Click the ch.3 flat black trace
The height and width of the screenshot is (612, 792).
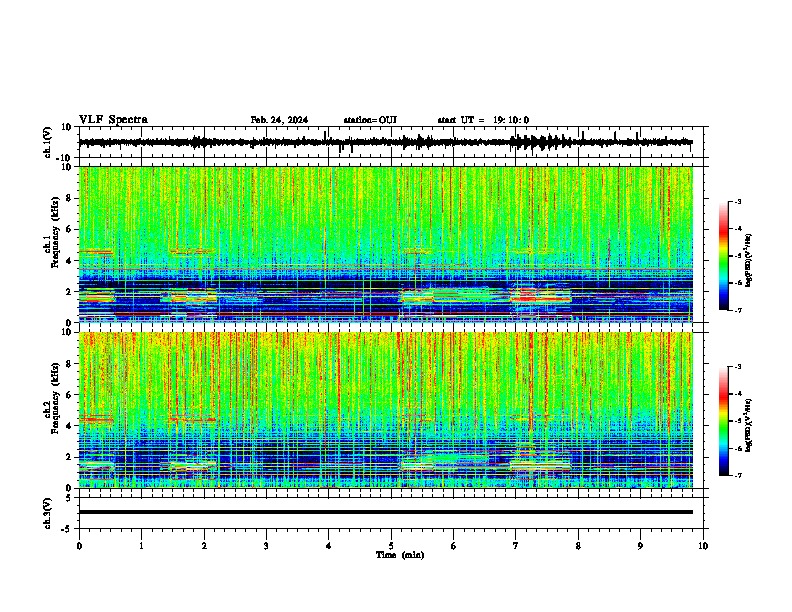385,512
